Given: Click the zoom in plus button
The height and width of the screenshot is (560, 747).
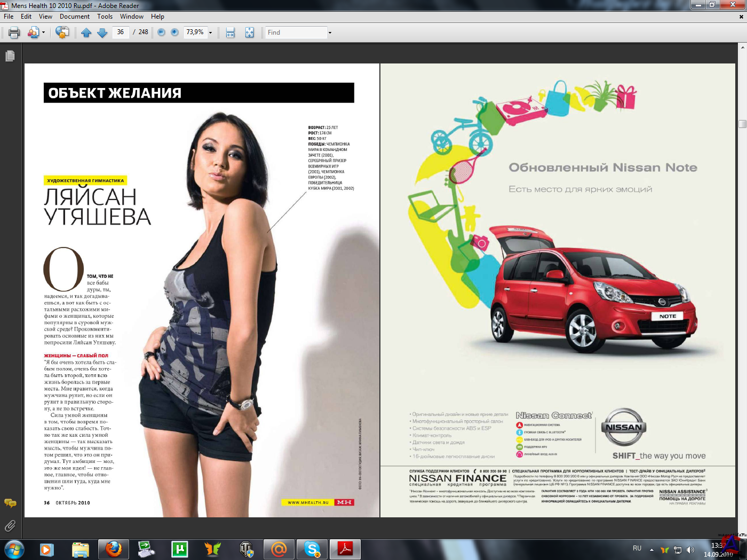Looking at the screenshot, I should point(174,33).
